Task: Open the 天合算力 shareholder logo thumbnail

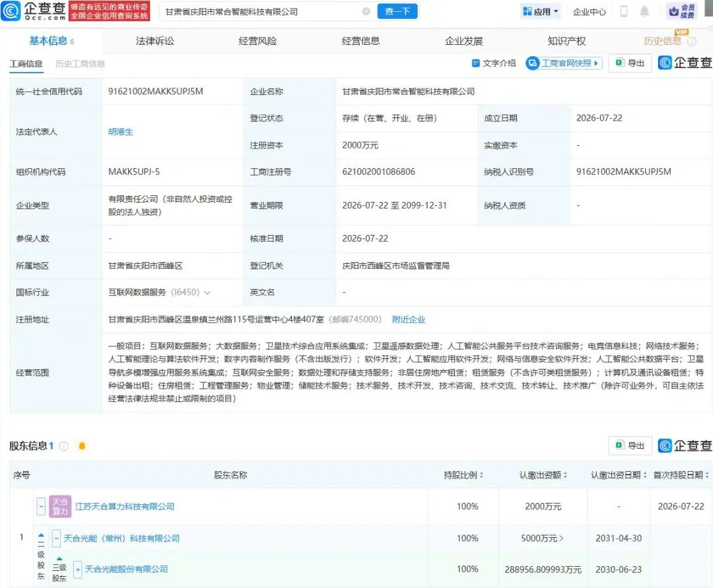Action: [60, 507]
